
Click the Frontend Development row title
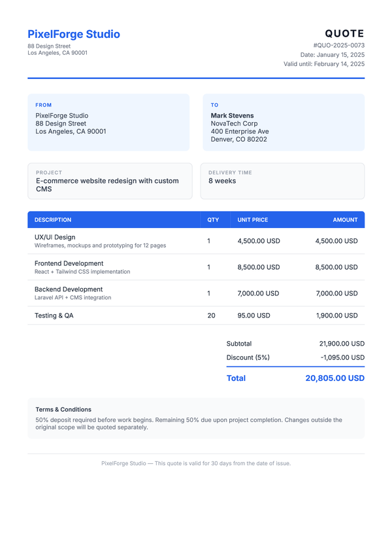(x=69, y=263)
